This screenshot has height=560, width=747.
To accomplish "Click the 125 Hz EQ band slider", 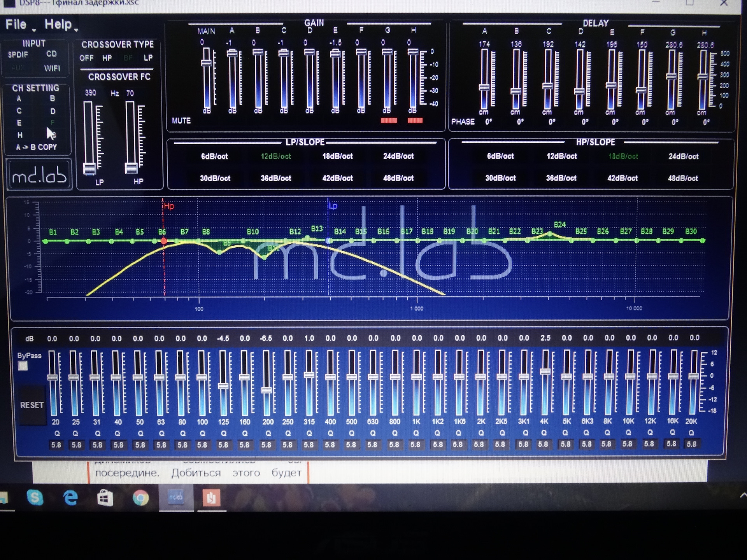I will [x=223, y=386].
